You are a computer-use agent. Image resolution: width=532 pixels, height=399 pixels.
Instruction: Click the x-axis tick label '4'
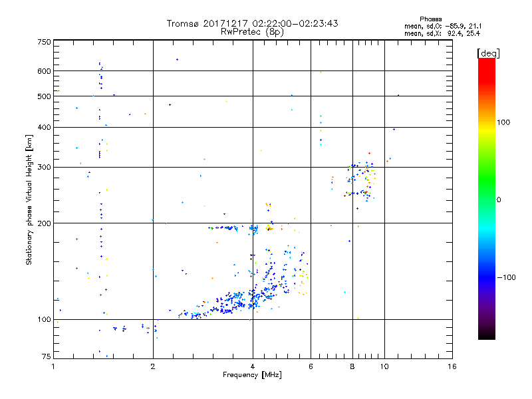coord(253,366)
